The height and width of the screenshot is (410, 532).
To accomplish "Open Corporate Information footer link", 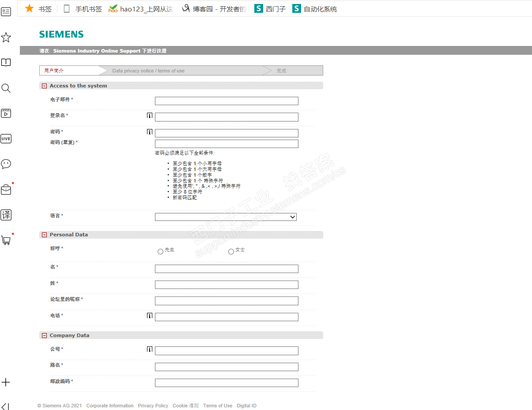I will pyautogui.click(x=110, y=406).
